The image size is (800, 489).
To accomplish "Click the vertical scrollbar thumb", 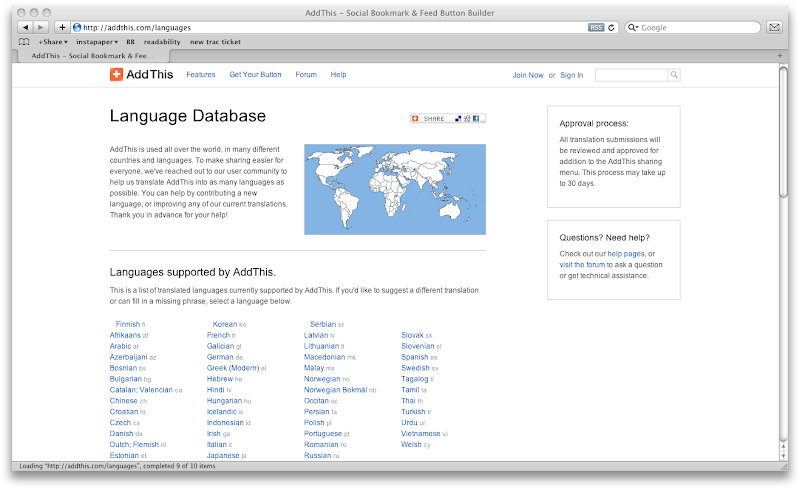I will (783, 132).
